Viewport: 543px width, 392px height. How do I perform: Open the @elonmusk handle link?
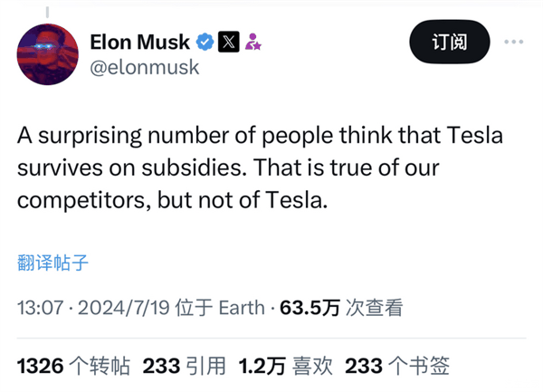click(x=145, y=67)
